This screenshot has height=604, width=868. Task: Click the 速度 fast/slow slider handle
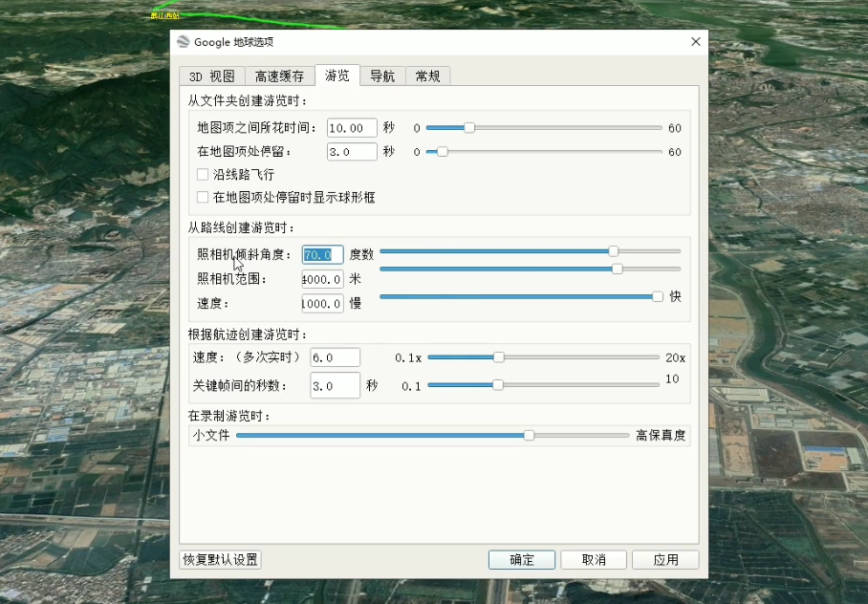(x=657, y=296)
